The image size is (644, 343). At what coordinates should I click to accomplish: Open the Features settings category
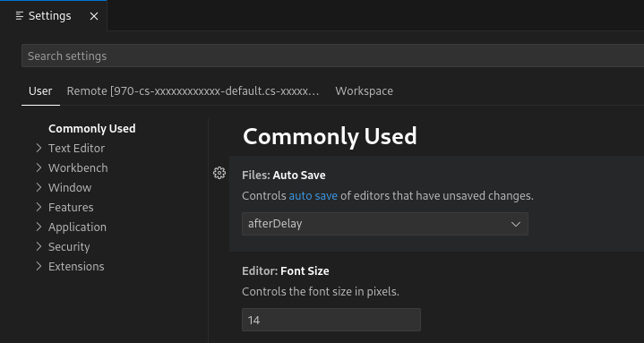(71, 207)
